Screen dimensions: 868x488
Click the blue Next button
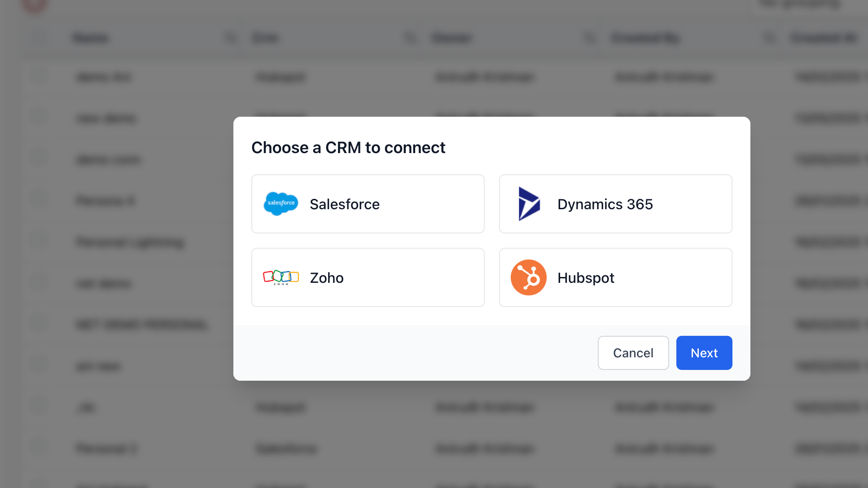pos(704,353)
